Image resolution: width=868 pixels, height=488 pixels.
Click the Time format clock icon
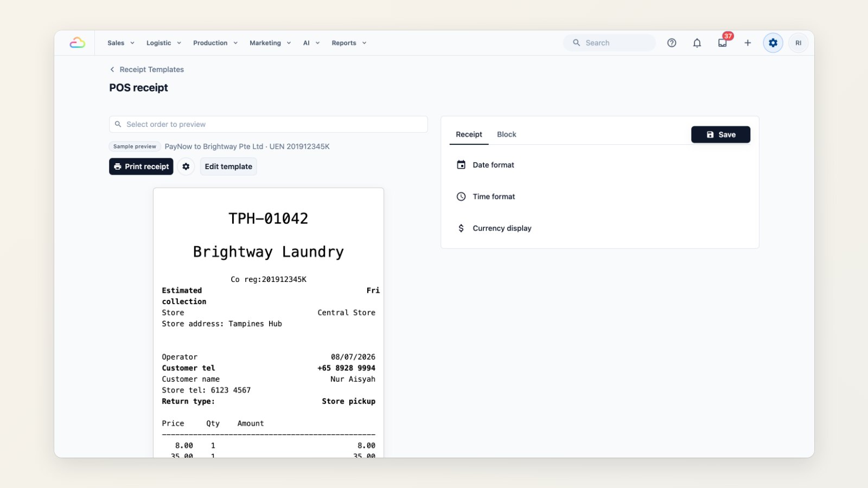tap(461, 197)
